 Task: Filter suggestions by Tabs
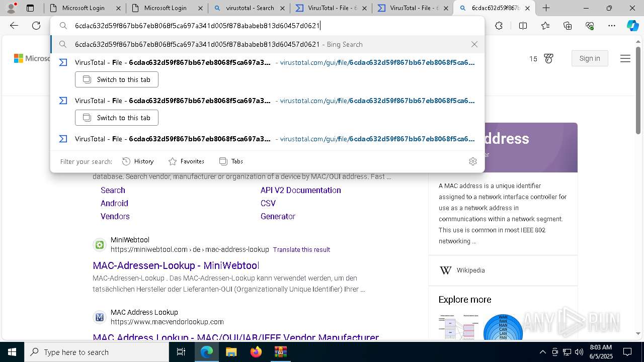[231, 161]
